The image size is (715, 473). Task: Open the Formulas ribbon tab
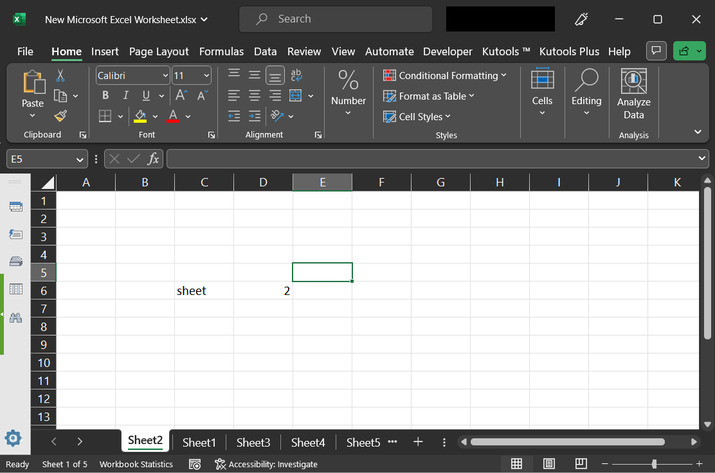tap(221, 51)
